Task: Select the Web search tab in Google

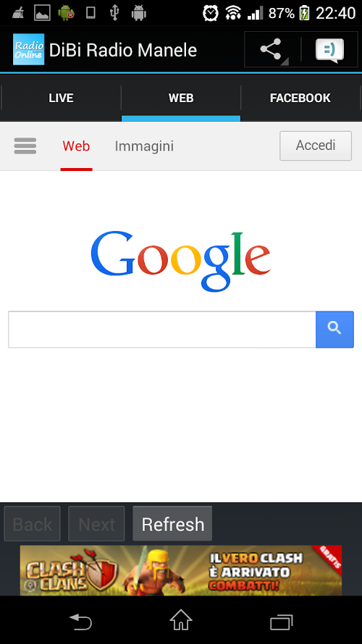Action: (76, 146)
